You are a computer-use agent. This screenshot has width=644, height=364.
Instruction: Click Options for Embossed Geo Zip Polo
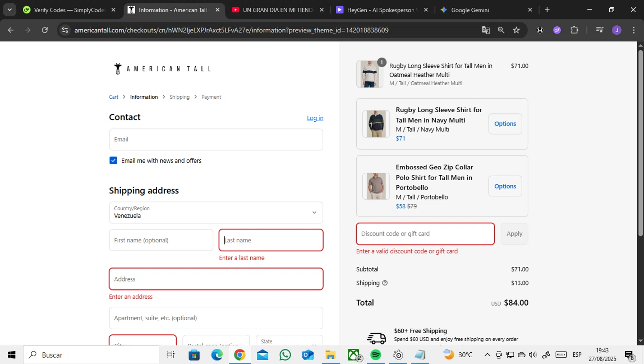click(505, 186)
